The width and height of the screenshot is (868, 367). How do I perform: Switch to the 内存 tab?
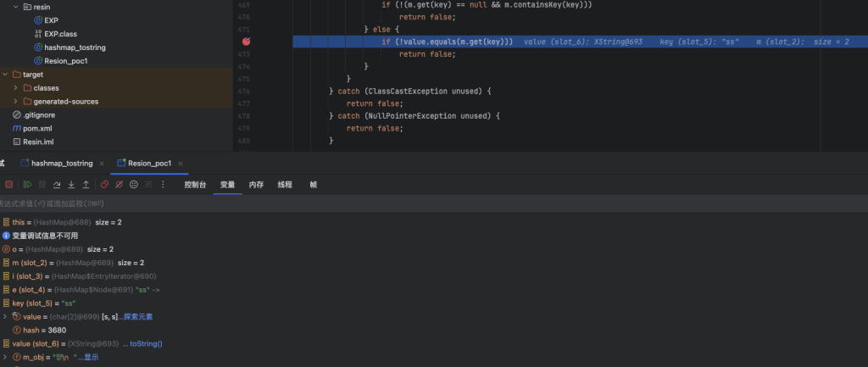[256, 184]
